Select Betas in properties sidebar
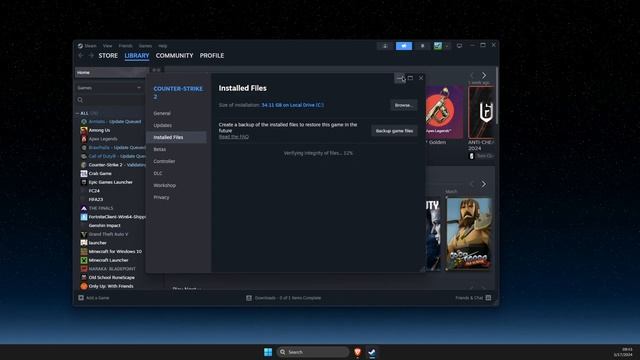The image size is (640, 360). click(176, 149)
